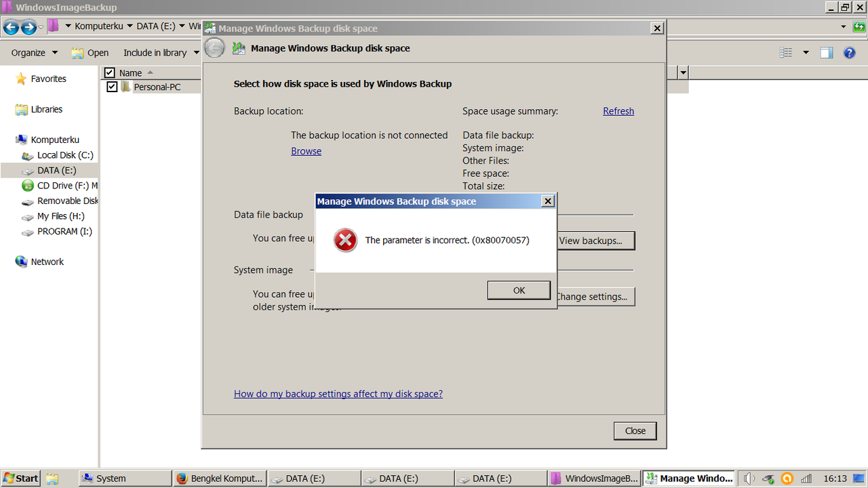Click the Local Disk (C:) drive icon
Viewport: 868px width, 488px height.
click(x=28, y=155)
